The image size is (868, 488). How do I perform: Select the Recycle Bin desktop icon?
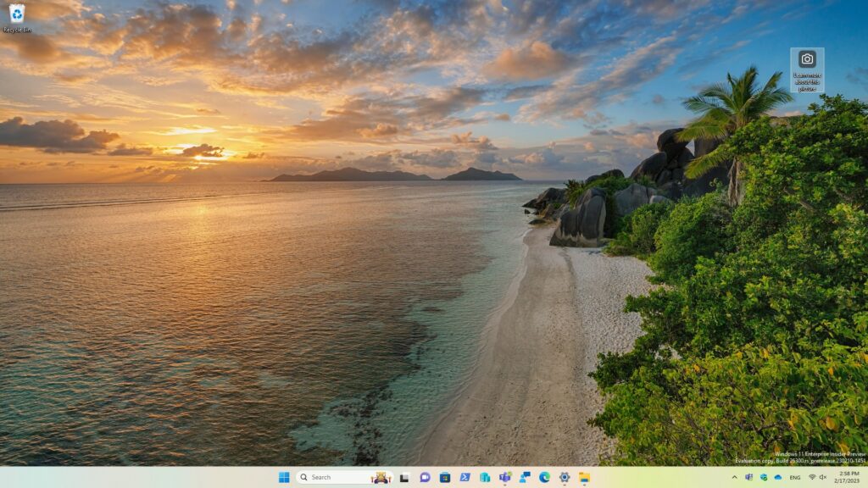[17, 17]
